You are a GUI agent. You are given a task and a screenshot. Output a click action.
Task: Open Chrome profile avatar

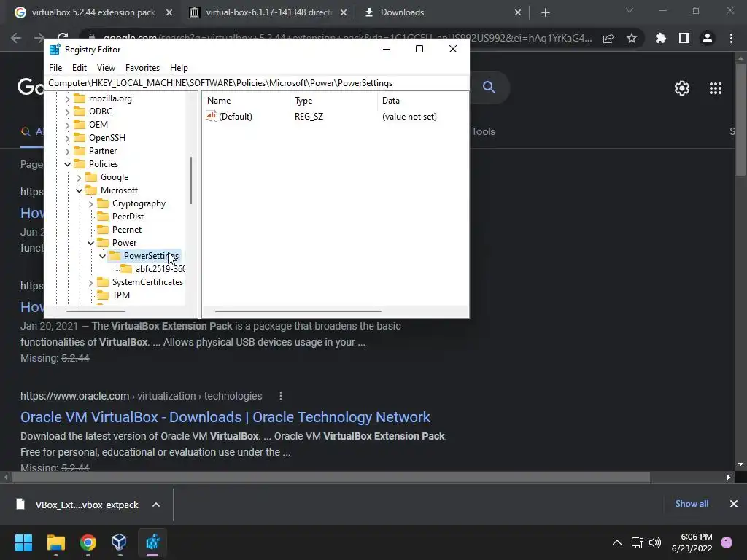click(x=708, y=38)
